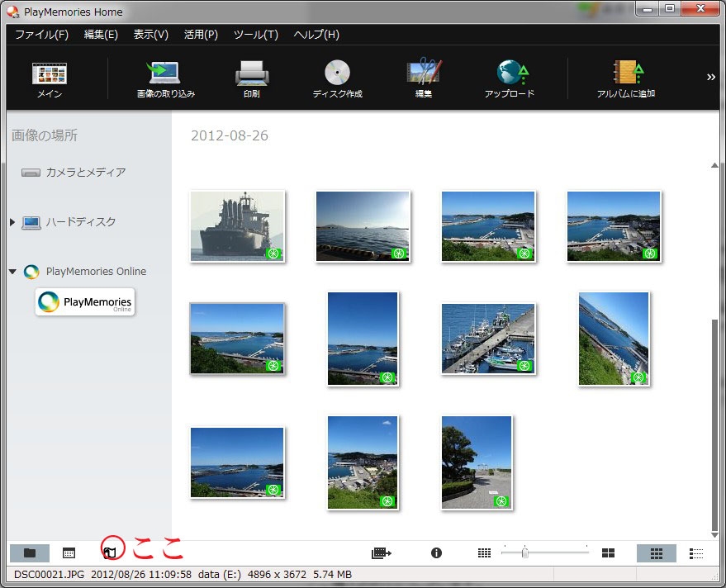Click the 画像の取り込み import images icon
The height and width of the screenshot is (588, 726).
coord(165,74)
